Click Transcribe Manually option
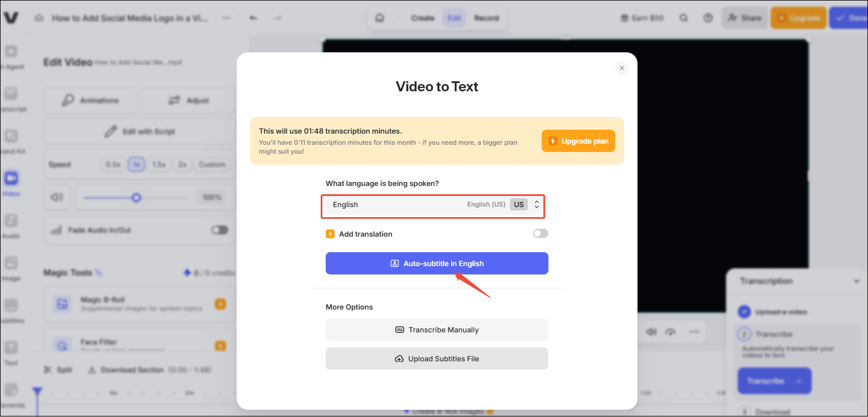868x417 pixels. [437, 330]
